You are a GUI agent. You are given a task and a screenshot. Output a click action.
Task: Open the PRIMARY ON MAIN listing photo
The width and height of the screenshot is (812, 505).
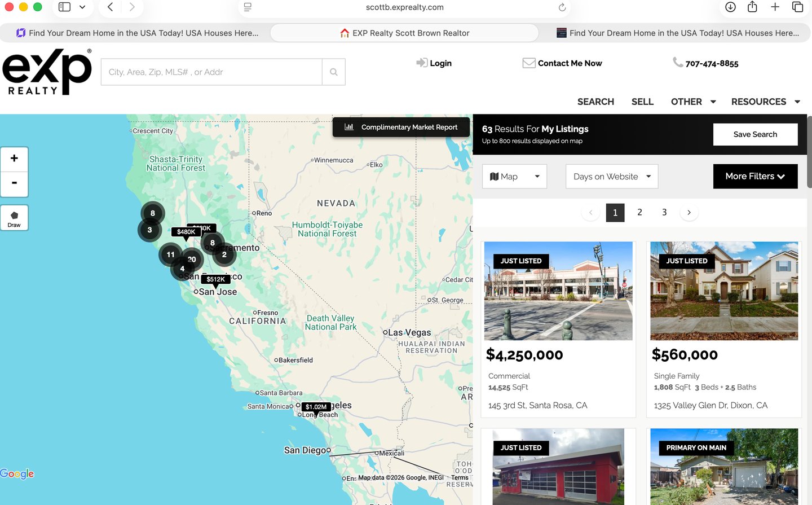pos(724,467)
